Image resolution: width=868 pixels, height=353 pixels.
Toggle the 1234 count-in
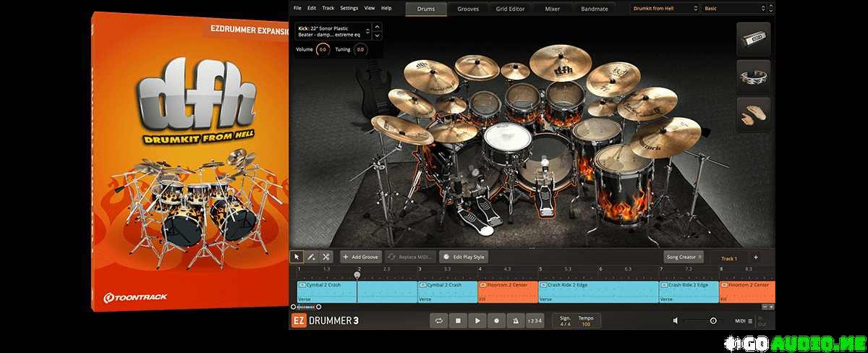(534, 320)
